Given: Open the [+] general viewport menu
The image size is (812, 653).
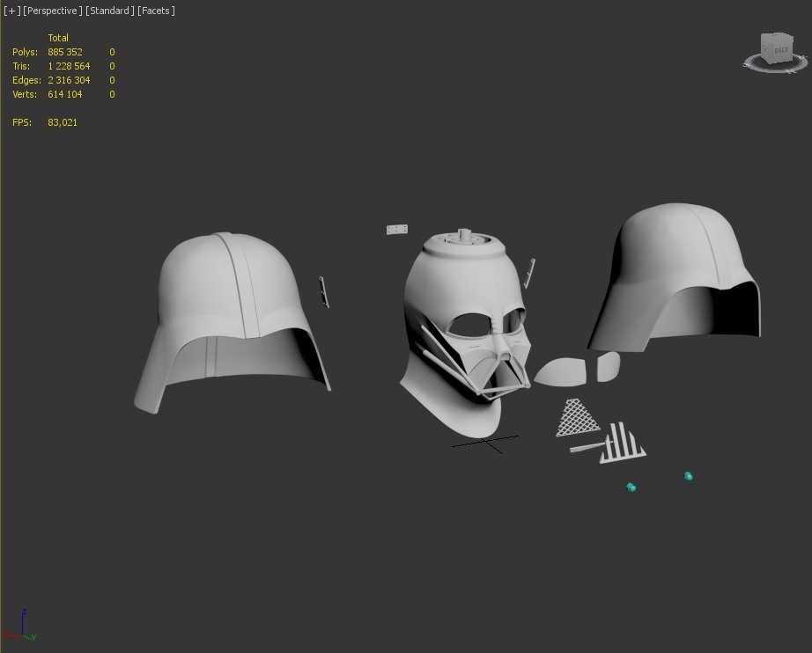Looking at the screenshot, I should click(x=11, y=11).
